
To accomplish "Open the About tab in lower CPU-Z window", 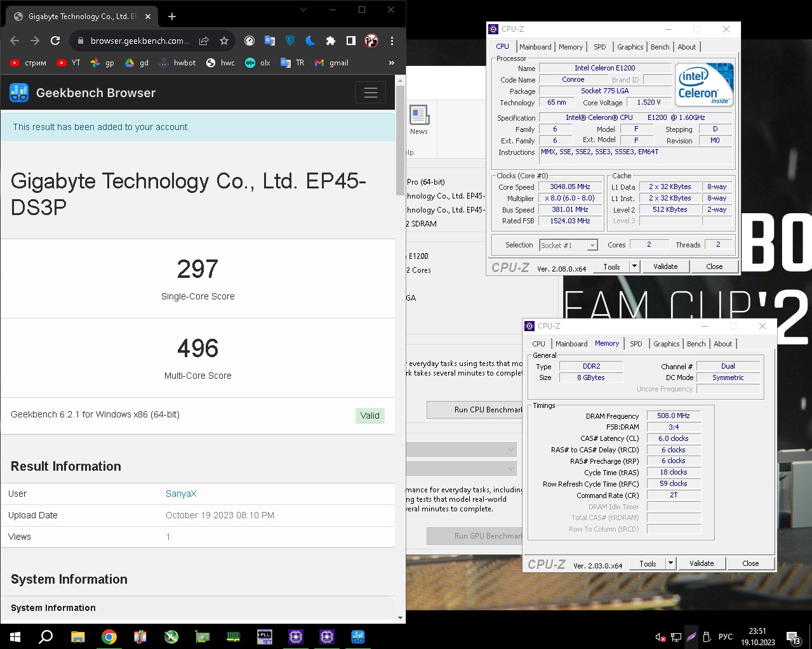I will [723, 344].
